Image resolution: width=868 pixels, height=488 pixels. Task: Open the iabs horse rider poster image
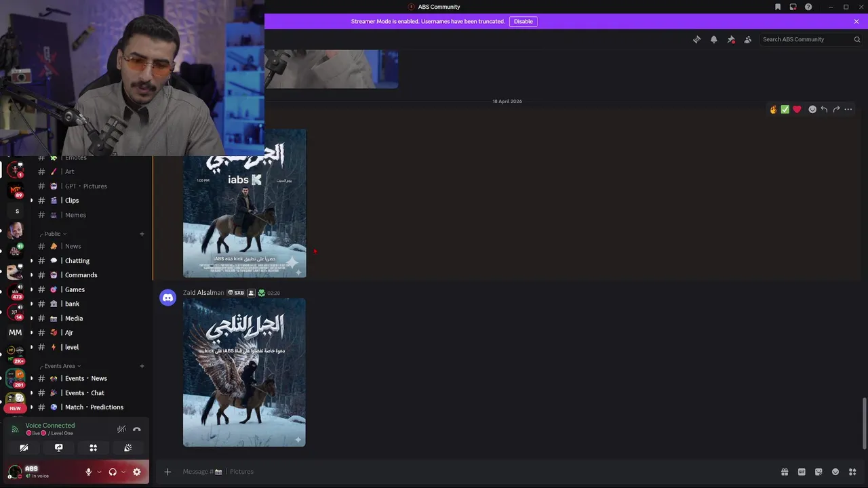click(x=244, y=203)
